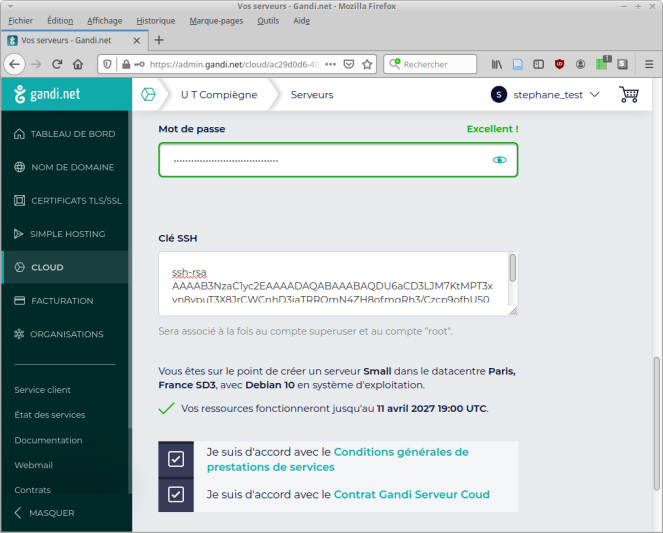663x533 pixels.
Task: Open NOM DE DOMAINE section
Action: 65,167
